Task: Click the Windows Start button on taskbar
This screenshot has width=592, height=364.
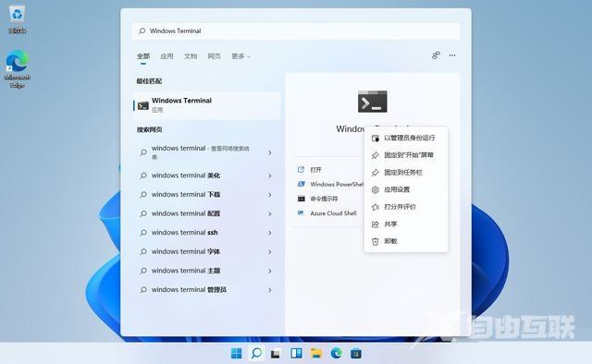Action: pyautogui.click(x=237, y=354)
